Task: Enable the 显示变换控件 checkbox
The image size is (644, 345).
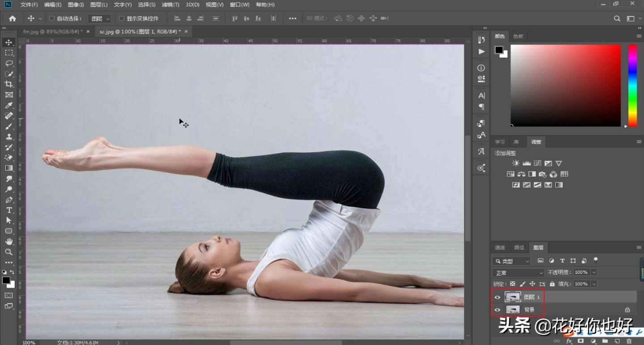Action: tap(121, 19)
